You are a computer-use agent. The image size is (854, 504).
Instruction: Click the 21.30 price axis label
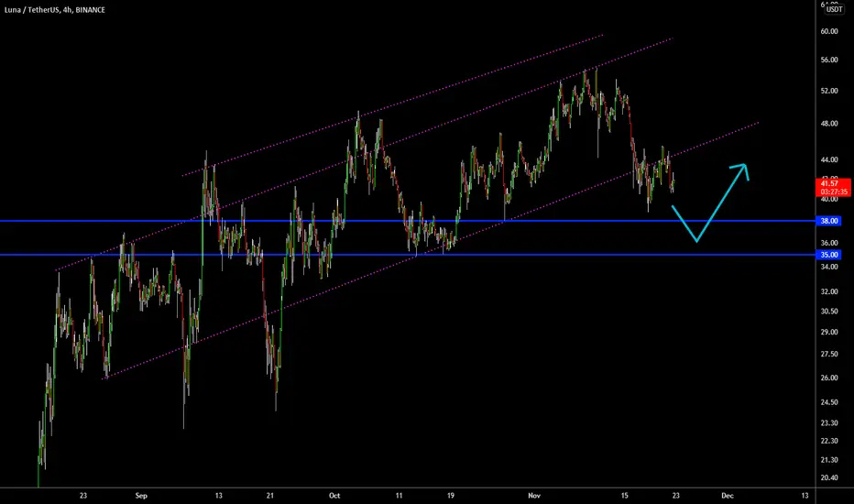tap(829, 460)
